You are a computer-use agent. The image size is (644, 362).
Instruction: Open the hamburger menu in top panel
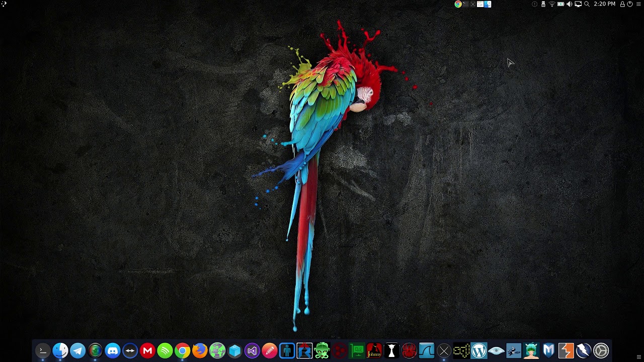click(639, 4)
